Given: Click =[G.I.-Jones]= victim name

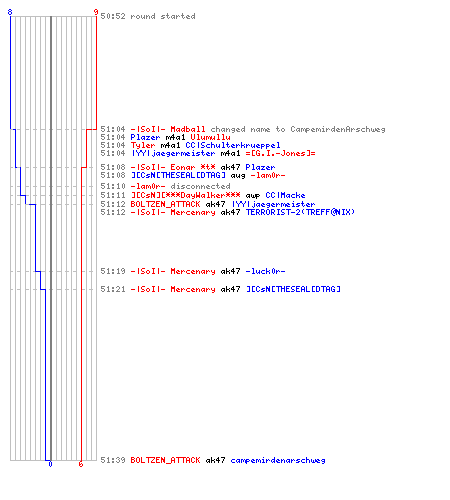Looking at the screenshot, I should [280, 153].
